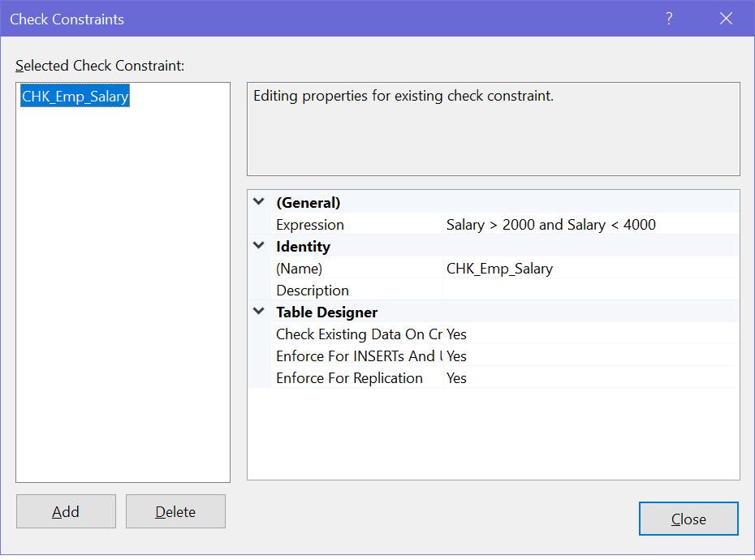This screenshot has width=755, height=560.
Task: Click the Identity category header
Action: (x=304, y=246)
